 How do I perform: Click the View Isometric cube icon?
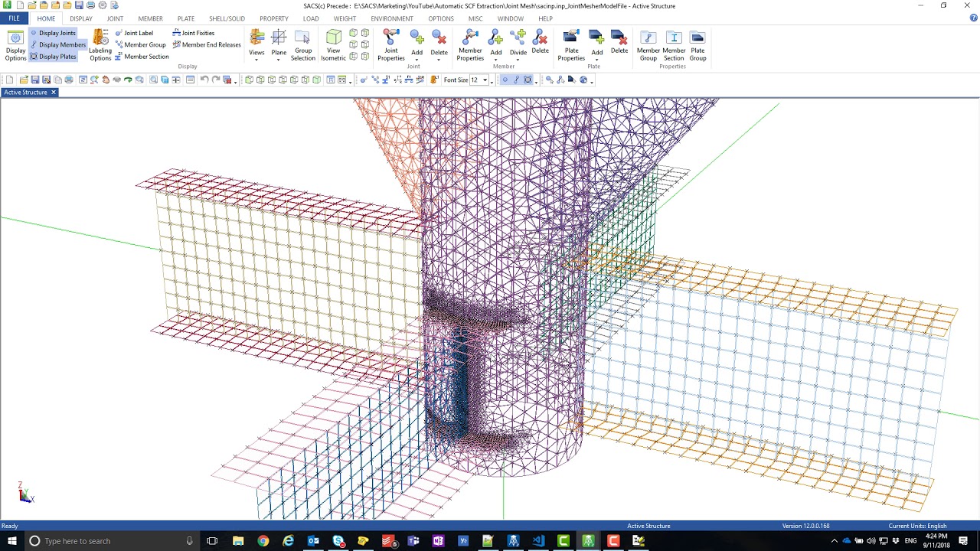click(x=333, y=46)
